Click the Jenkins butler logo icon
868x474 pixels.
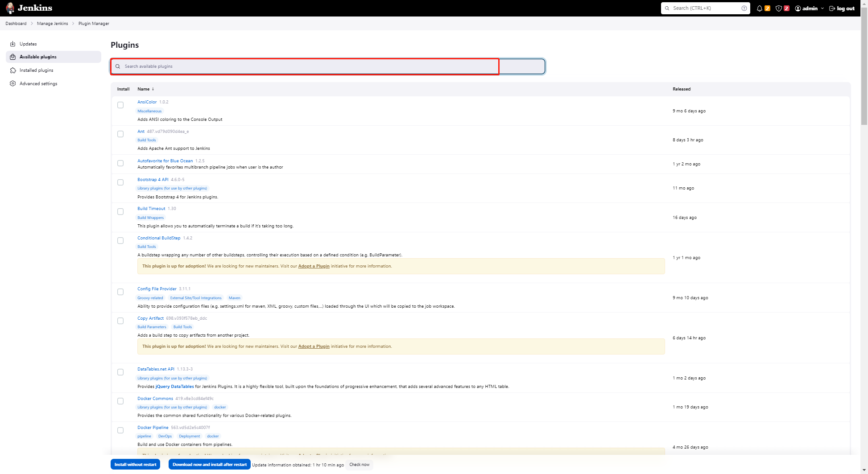[x=10, y=8]
